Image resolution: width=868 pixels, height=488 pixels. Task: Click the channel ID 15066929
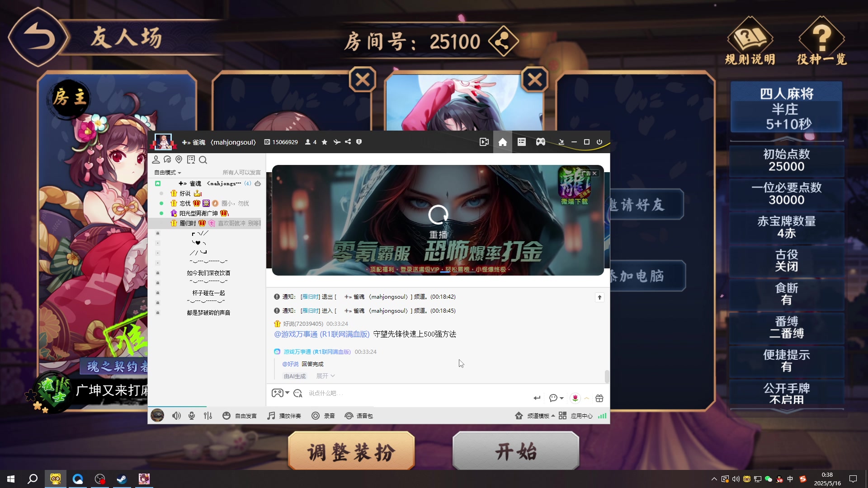(281, 142)
